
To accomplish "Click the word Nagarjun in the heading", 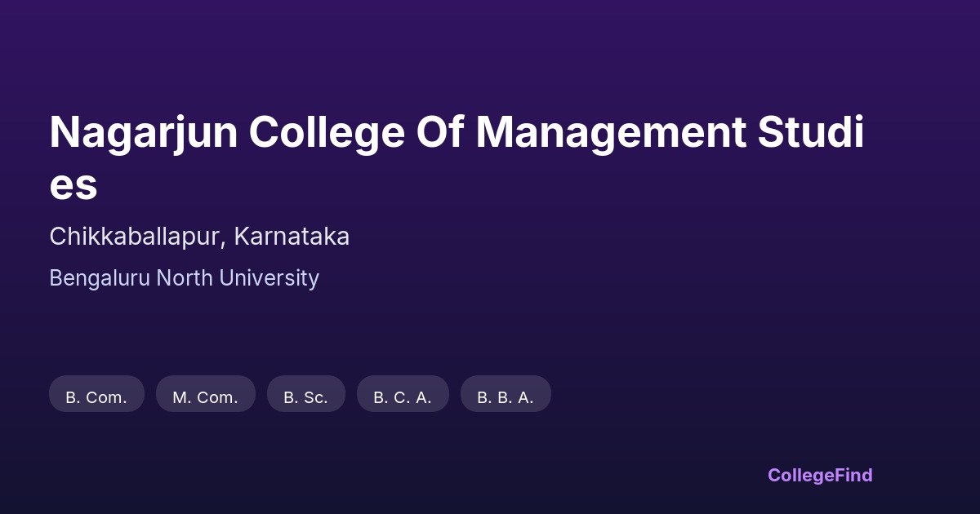I will [143, 132].
